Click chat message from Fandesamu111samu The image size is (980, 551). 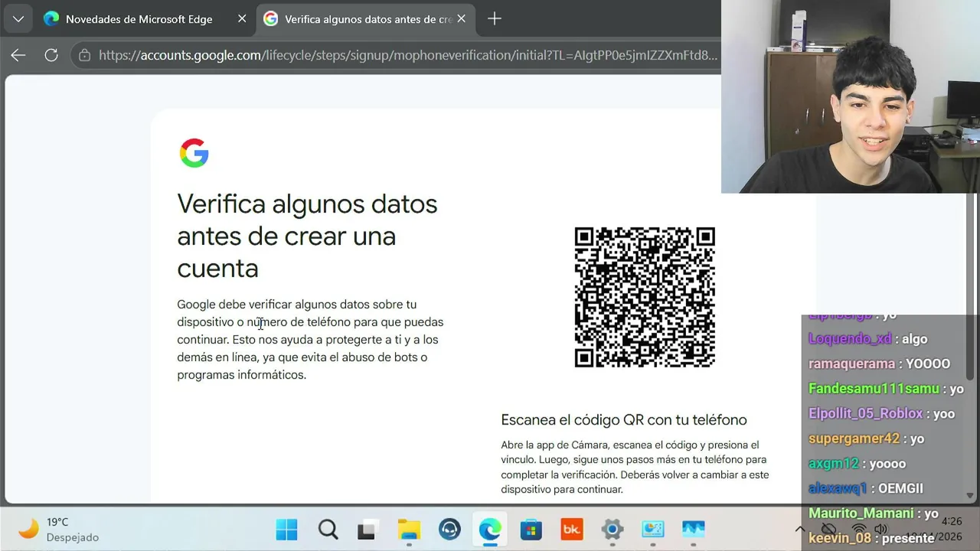coord(886,389)
